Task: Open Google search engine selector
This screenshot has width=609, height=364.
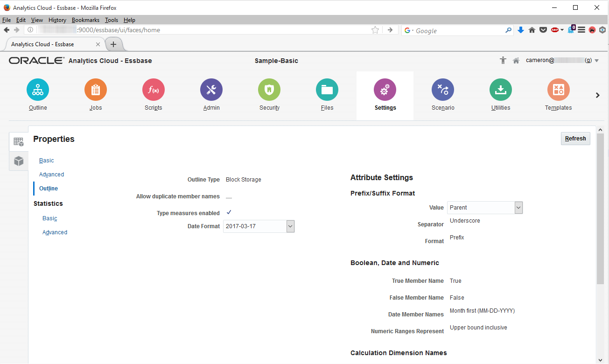Action: (x=409, y=30)
